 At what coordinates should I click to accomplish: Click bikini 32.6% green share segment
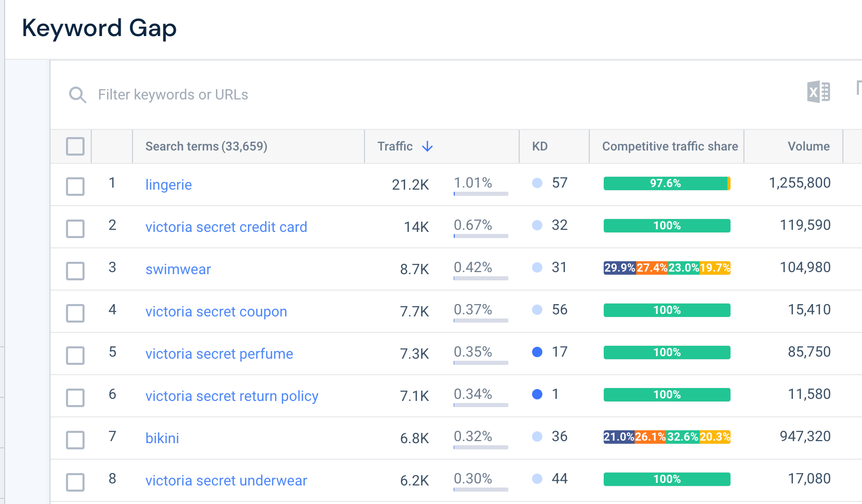pyautogui.click(x=683, y=437)
